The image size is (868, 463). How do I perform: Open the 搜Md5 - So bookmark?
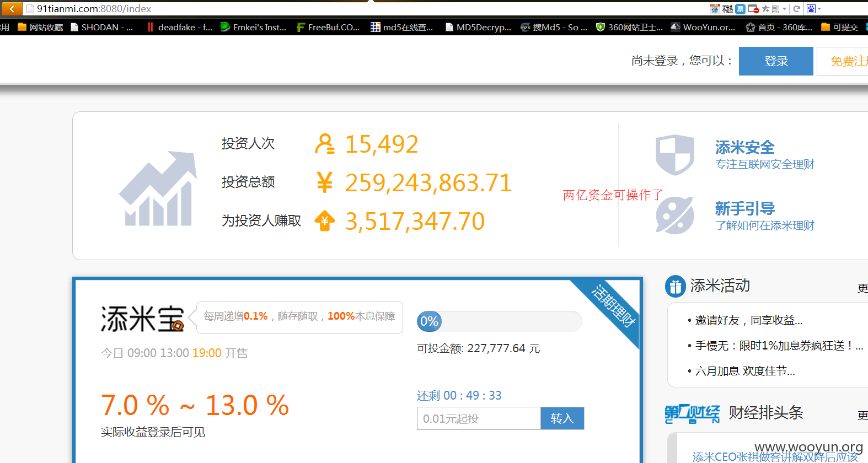point(554,27)
